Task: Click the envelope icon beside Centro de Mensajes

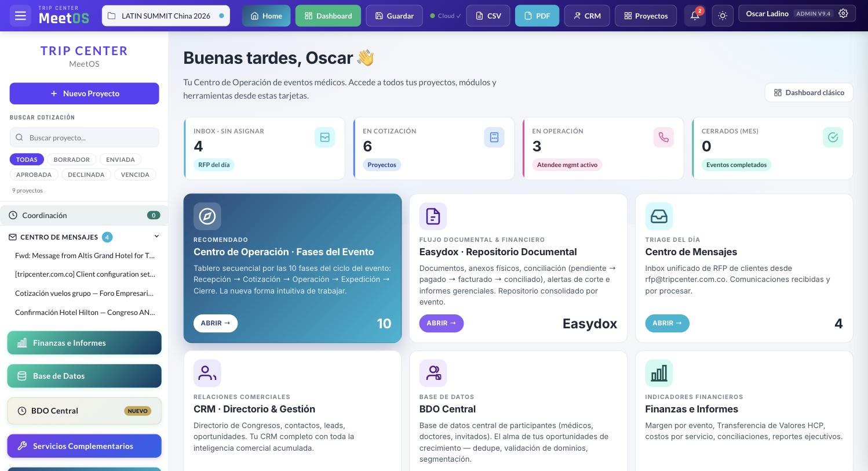Action: [x=13, y=237]
